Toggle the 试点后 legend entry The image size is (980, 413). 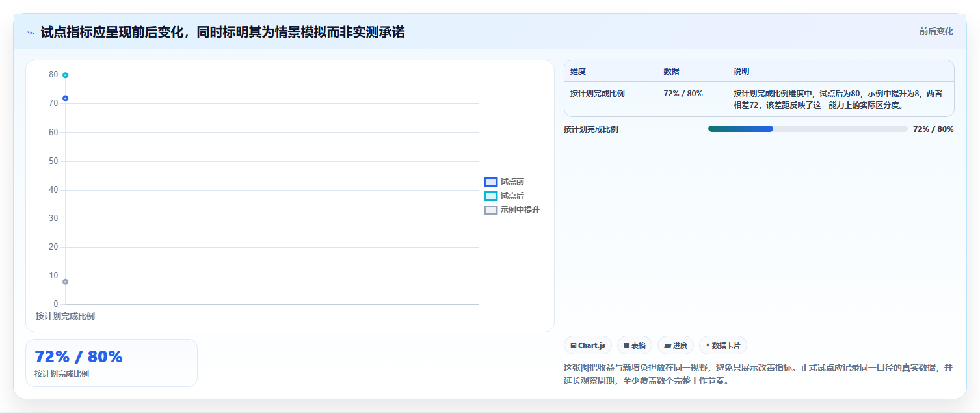point(504,196)
